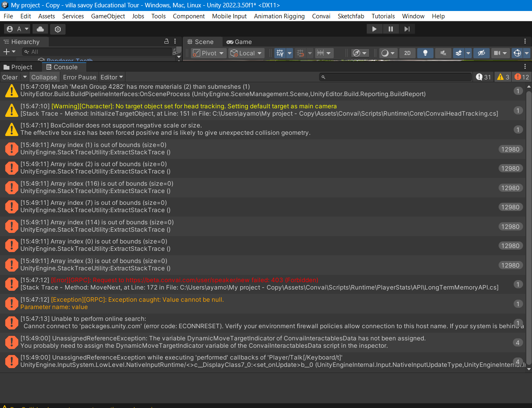
Task: Enable Error Pause in the Console
Action: pyautogui.click(x=79, y=77)
